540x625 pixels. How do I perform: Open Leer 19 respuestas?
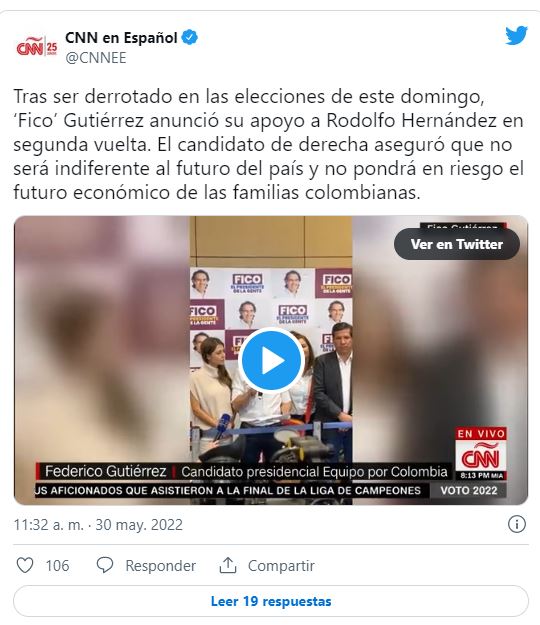pos(271,601)
